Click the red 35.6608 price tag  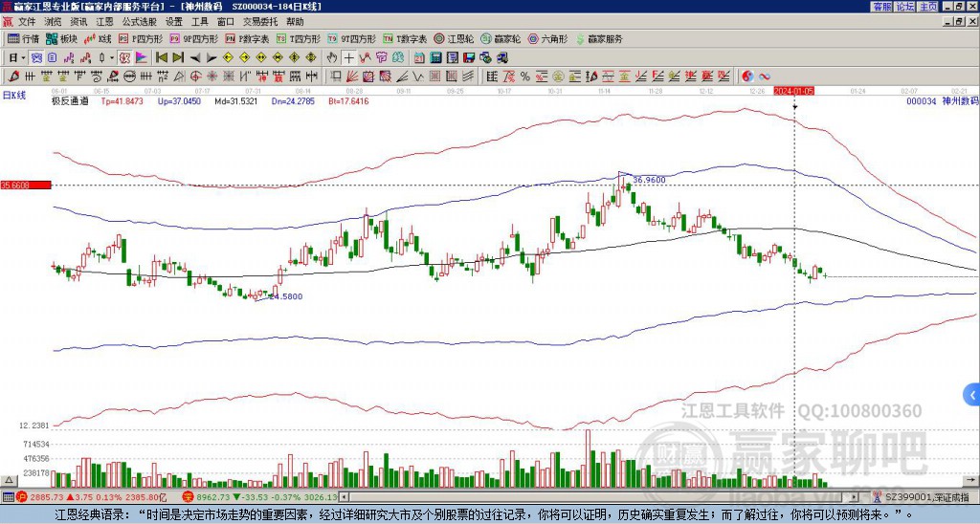(x=26, y=185)
